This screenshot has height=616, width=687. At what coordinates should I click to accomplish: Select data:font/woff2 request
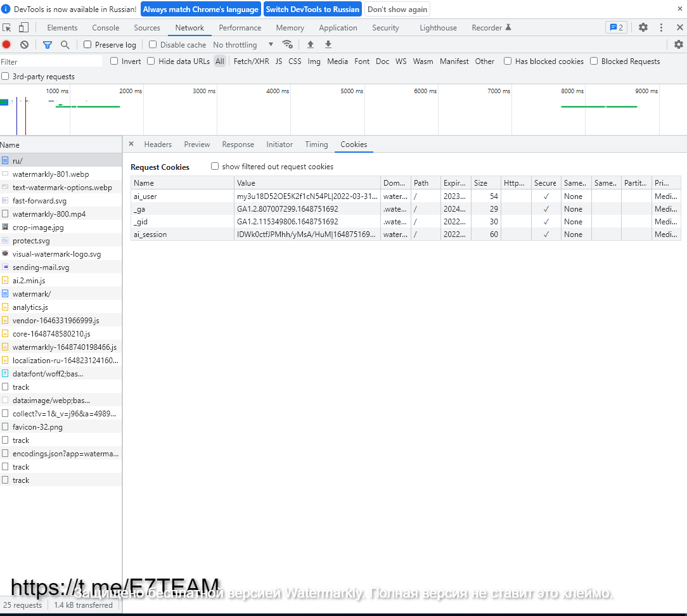coord(61,374)
